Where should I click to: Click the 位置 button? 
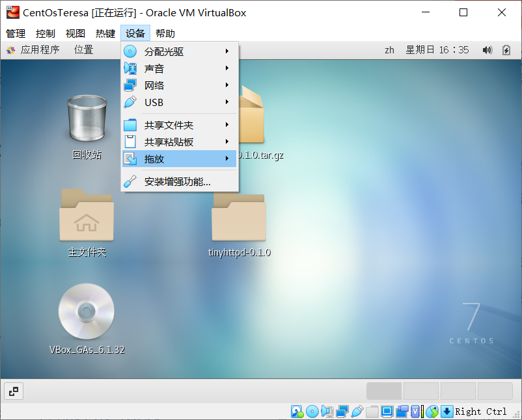coord(83,49)
